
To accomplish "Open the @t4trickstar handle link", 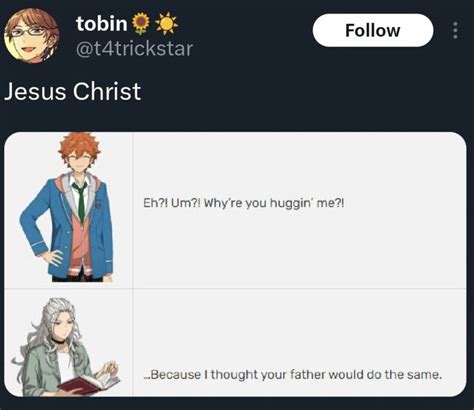I will pyautogui.click(x=135, y=49).
